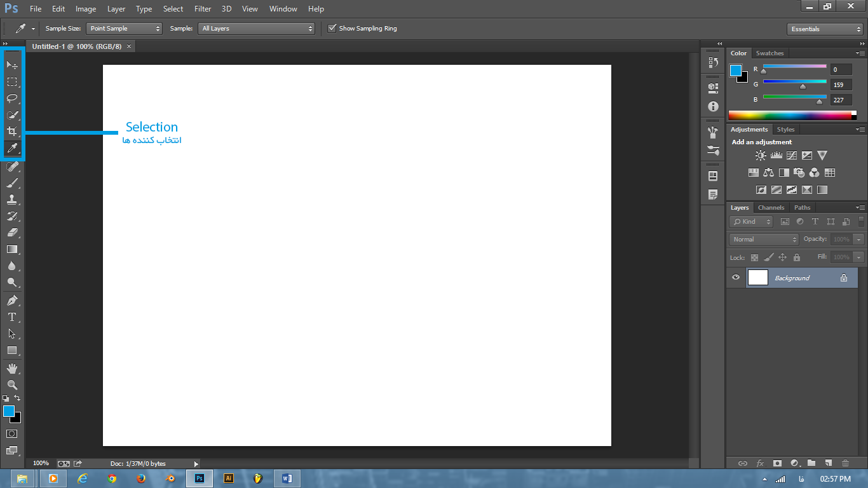Toggle lock transparent pixels
The width and height of the screenshot is (868, 488).
pyautogui.click(x=754, y=257)
